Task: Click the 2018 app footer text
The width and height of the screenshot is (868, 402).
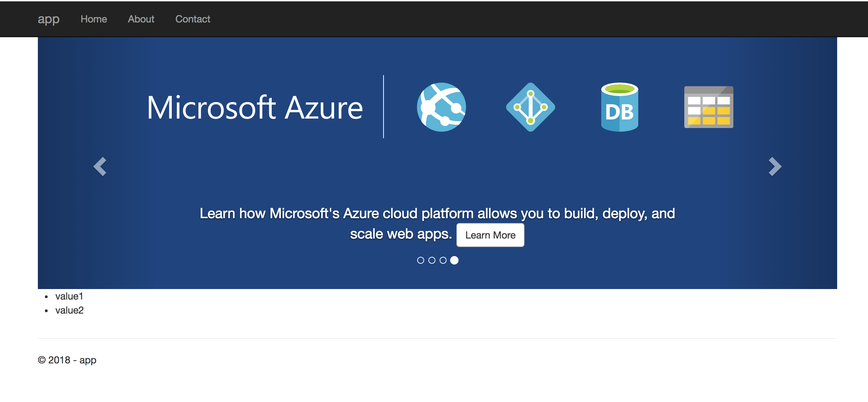Action: pyautogui.click(x=67, y=360)
